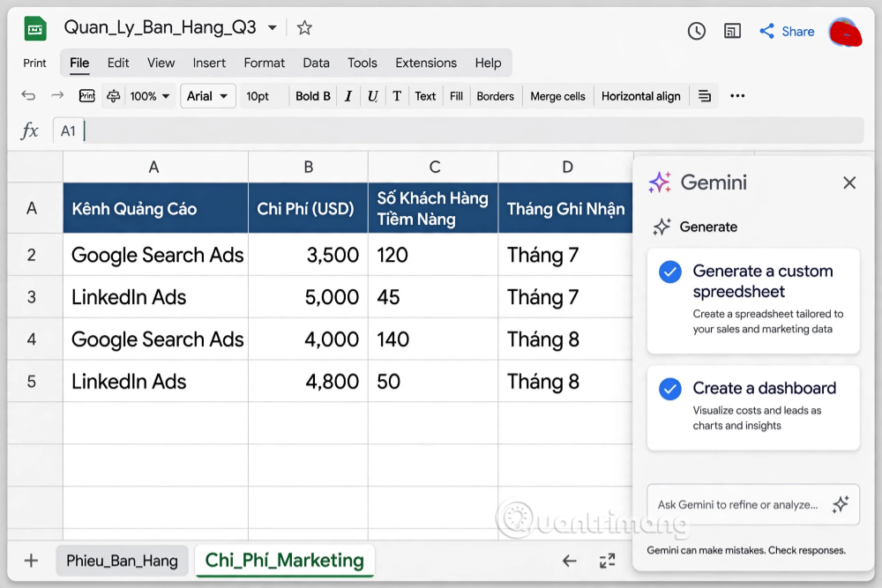Click the Gemini sparkle logo
This screenshot has width=882, height=588.
point(660,182)
